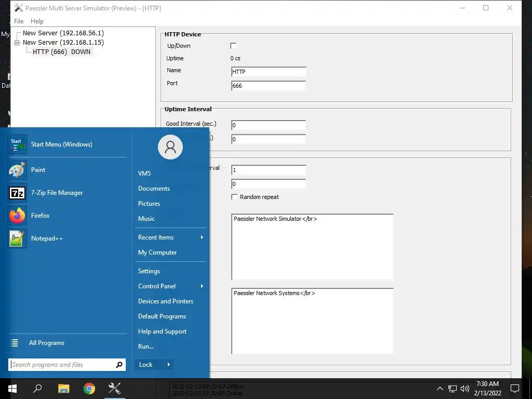
Task: Click the user account avatar picture
Action: point(170,147)
